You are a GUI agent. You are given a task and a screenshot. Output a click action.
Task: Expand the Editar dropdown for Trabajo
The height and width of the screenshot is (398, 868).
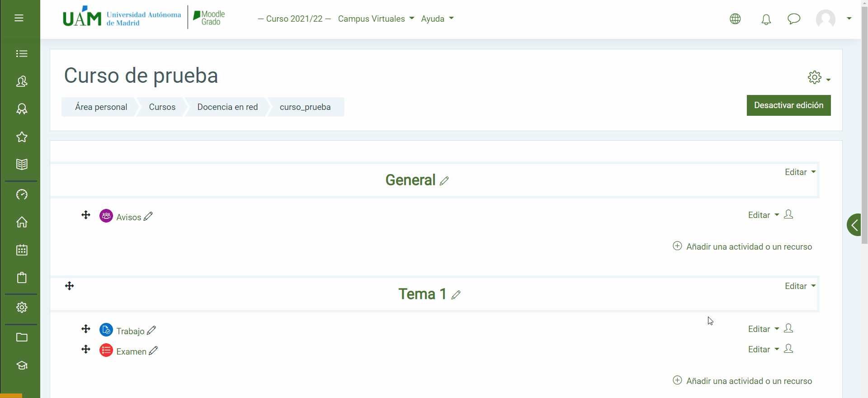763,329
